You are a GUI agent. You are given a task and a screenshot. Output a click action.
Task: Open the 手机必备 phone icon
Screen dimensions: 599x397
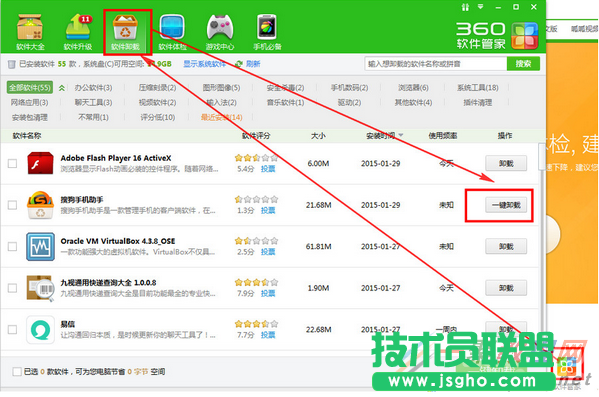point(267,32)
